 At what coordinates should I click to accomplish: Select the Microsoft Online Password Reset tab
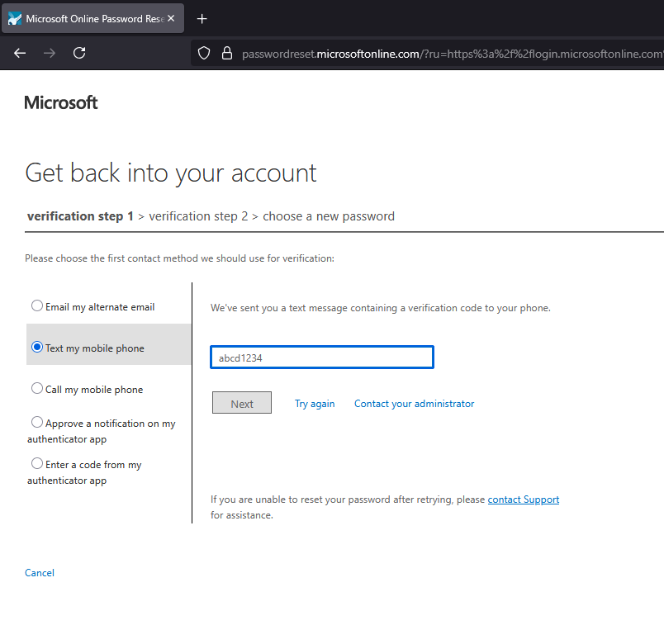[x=92, y=18]
